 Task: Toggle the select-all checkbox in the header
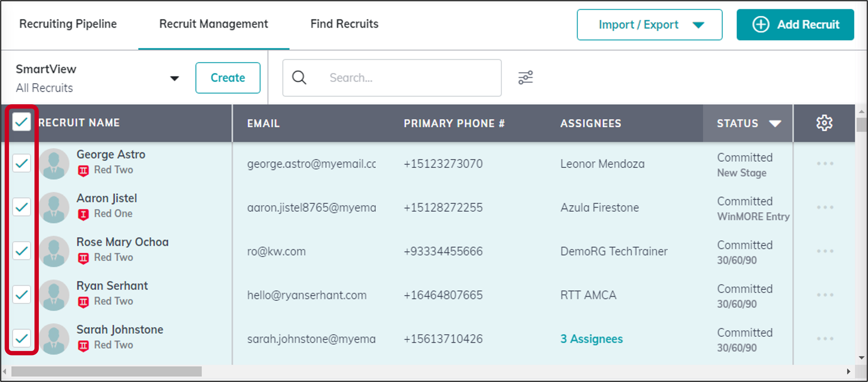[x=21, y=123]
